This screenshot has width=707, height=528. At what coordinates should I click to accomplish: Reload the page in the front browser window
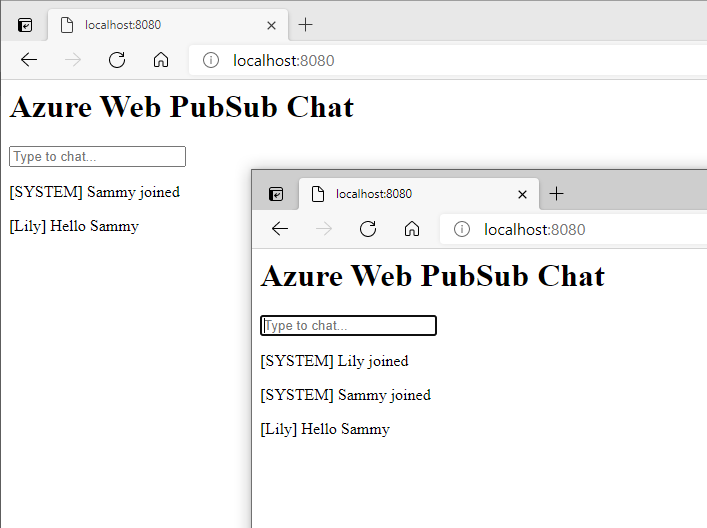click(368, 229)
